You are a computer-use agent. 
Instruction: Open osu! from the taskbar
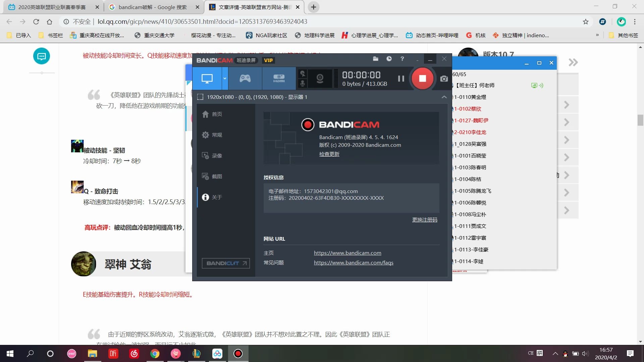[71, 354]
